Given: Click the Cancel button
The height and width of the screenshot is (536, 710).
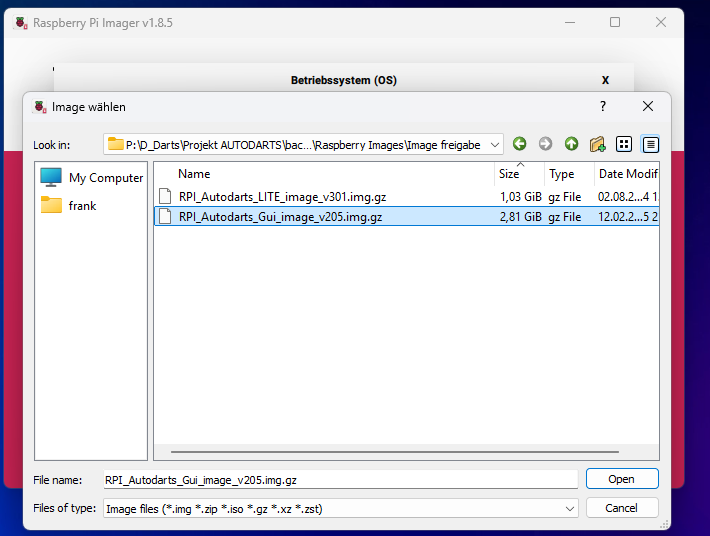Looking at the screenshot, I should [622, 508].
